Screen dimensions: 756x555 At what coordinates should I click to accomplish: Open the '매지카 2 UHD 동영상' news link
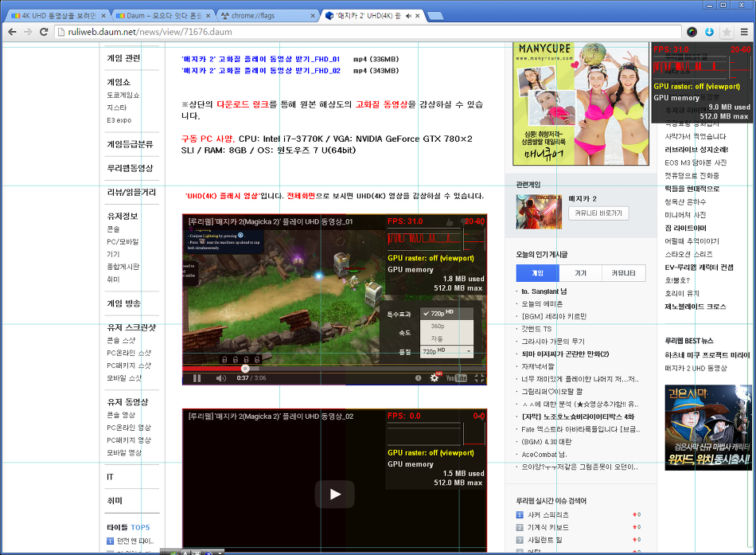tap(696, 368)
